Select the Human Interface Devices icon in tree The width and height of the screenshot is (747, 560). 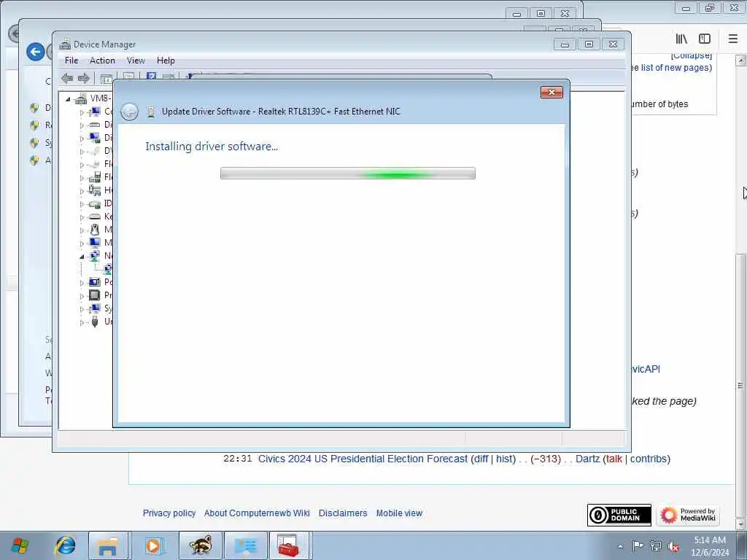coord(95,190)
